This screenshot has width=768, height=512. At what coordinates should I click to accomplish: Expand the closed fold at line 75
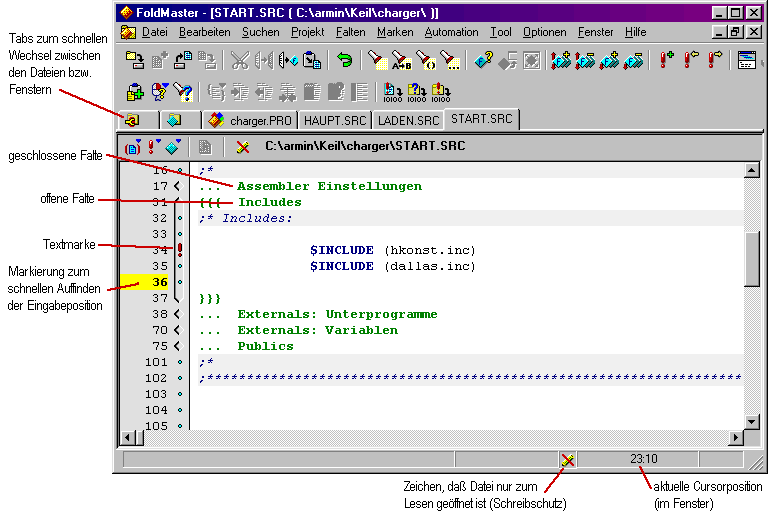click(x=178, y=346)
